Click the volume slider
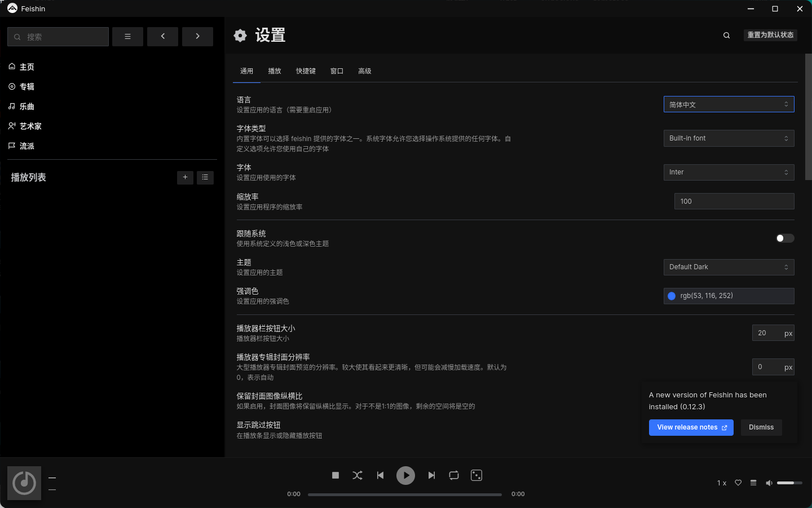812x508 pixels. 789,483
